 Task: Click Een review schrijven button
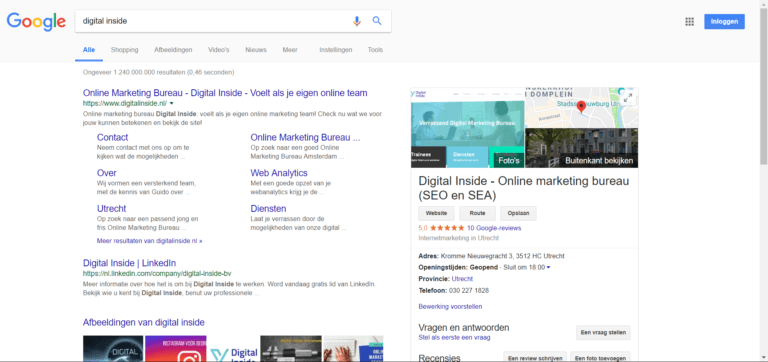[x=535, y=358]
